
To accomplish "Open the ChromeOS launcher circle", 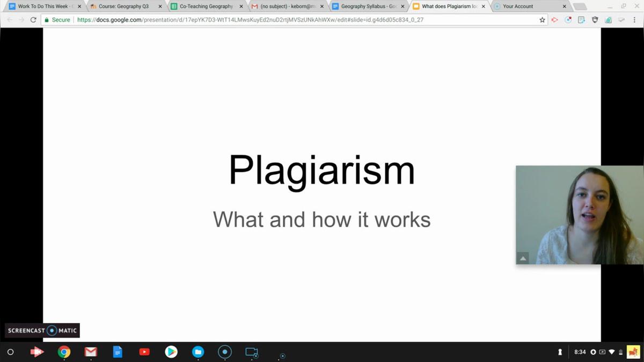I will pyautogui.click(x=10, y=352).
